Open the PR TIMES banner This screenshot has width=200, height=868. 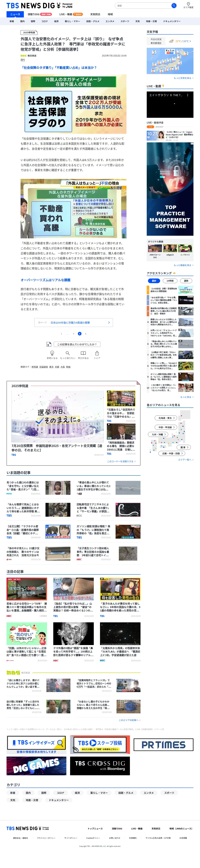[164, 745]
